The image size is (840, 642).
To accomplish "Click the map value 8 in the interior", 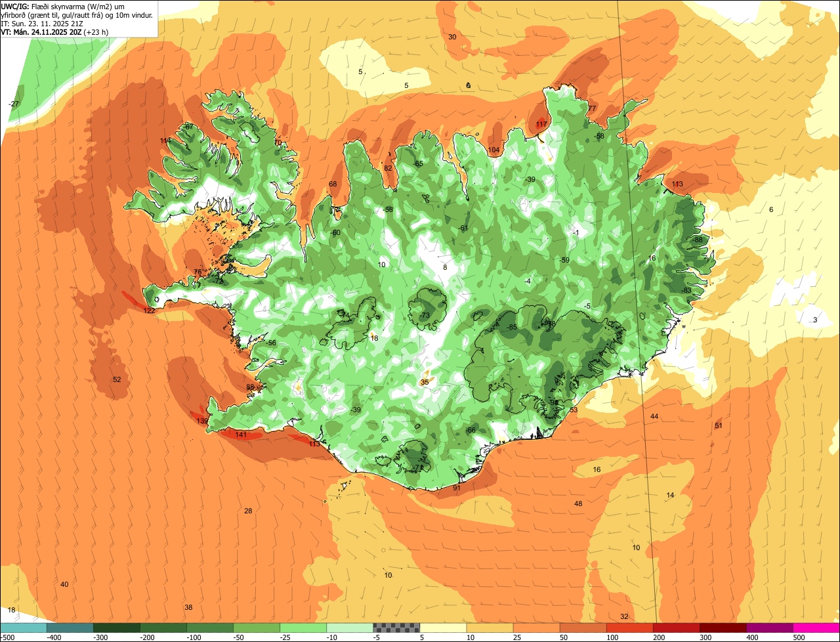I will (445, 267).
